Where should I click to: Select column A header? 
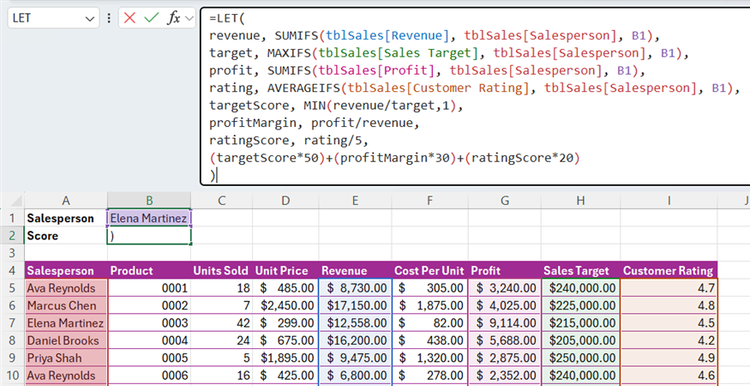66,200
